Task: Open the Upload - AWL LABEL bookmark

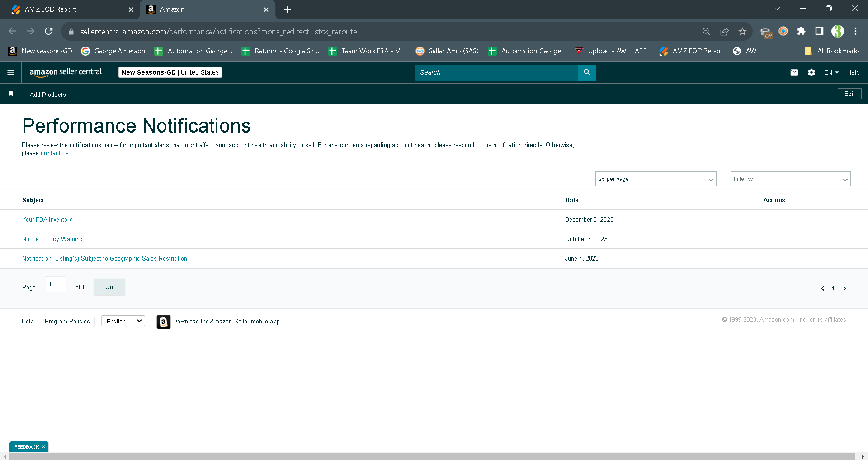Action: (x=612, y=51)
